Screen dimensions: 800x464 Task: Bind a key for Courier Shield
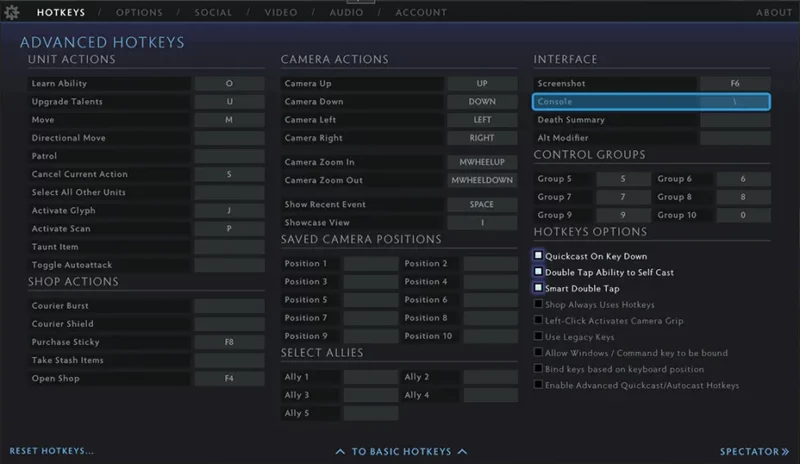tap(229, 324)
